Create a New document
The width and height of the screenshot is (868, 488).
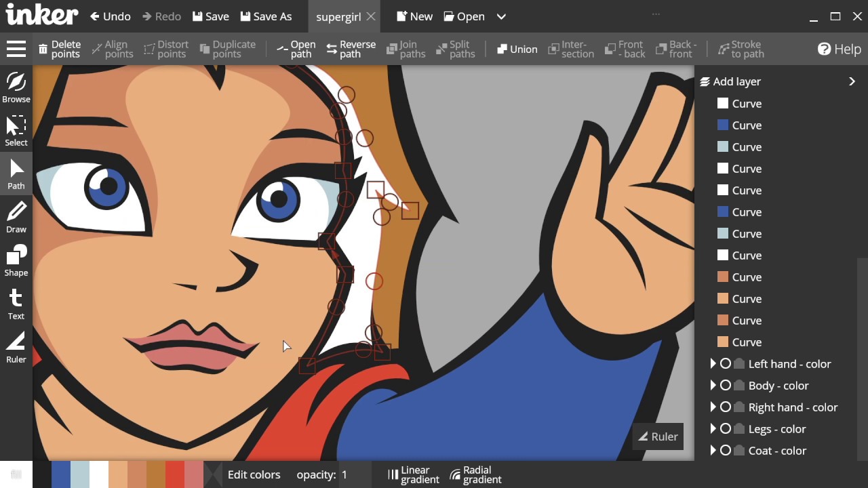[x=414, y=16]
